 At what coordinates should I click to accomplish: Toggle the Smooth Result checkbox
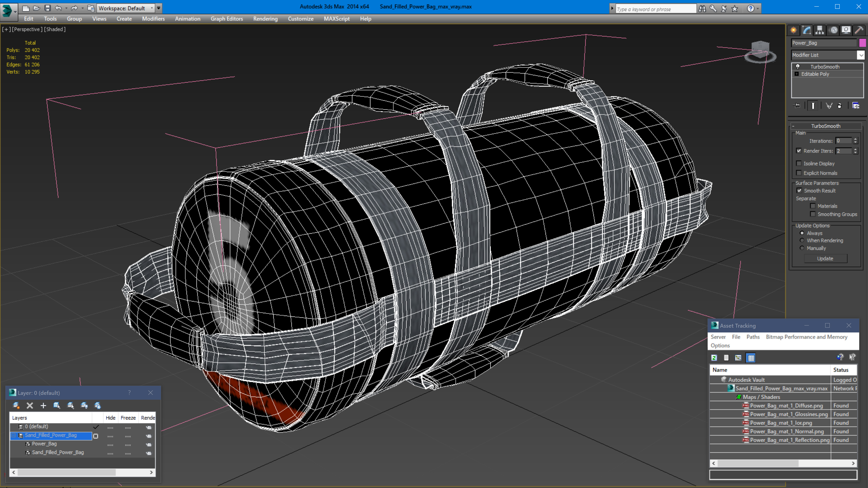799,191
